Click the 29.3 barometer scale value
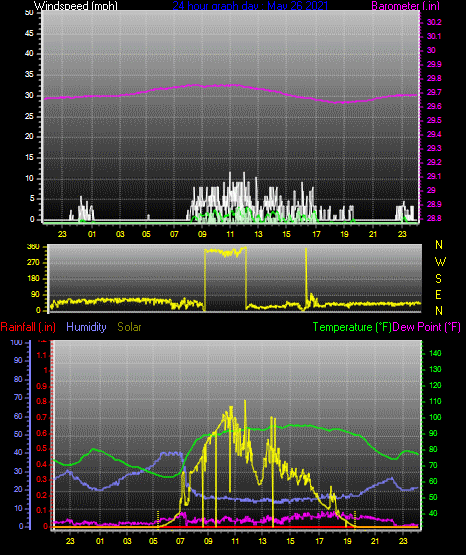466x555 pixels. (434, 148)
